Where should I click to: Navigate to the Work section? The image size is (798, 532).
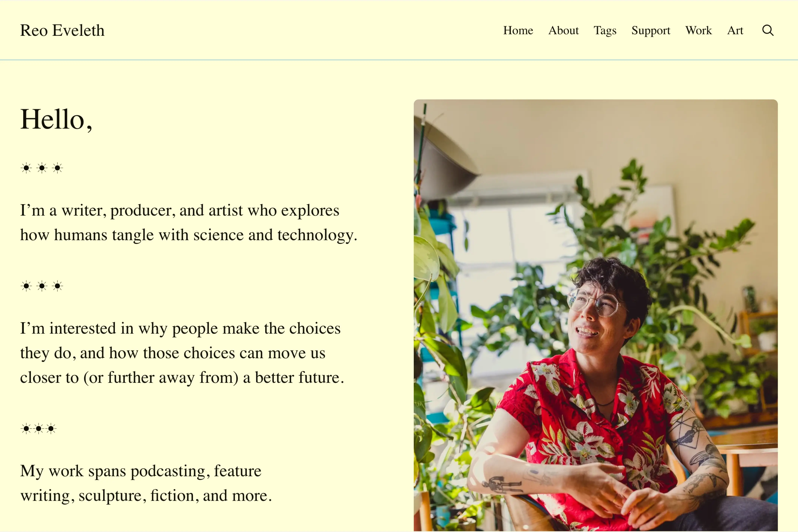tap(698, 30)
